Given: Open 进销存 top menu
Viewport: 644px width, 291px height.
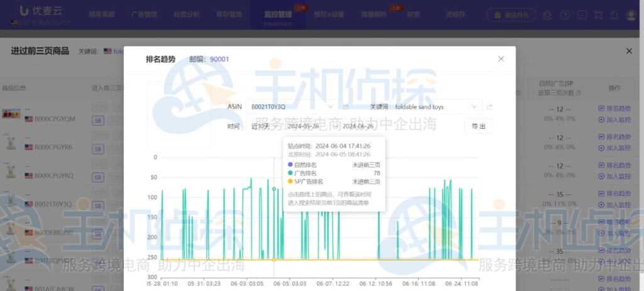Looking at the screenshot, I should click(x=455, y=14).
